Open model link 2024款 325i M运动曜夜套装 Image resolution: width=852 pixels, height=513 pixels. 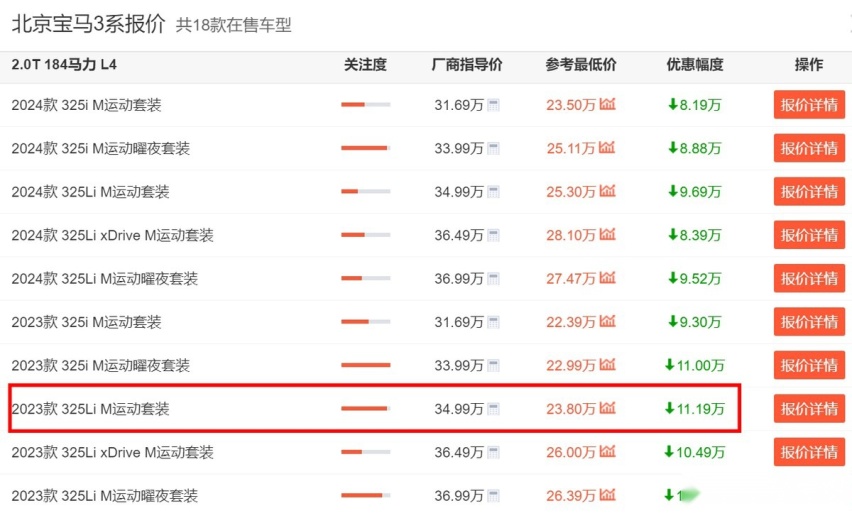tap(101, 148)
